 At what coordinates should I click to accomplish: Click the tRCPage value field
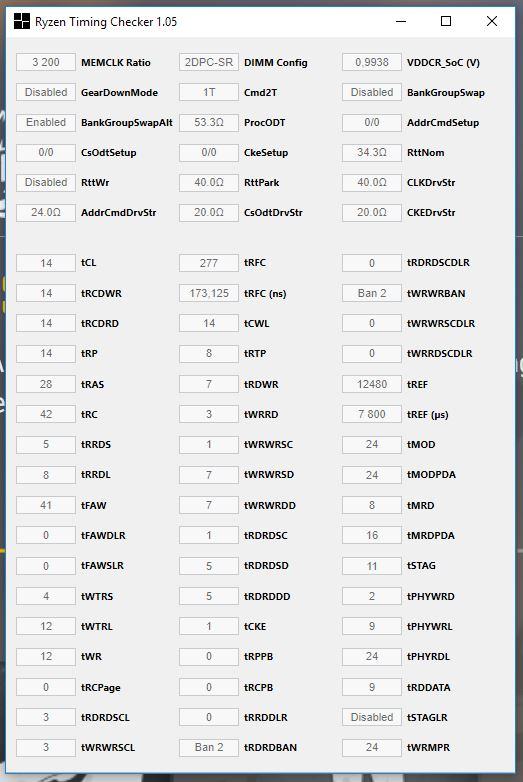click(x=46, y=687)
